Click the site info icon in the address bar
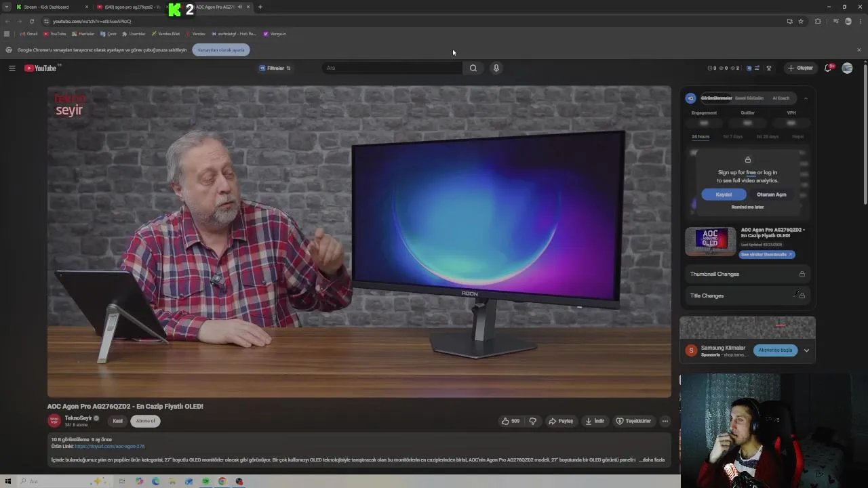This screenshot has height=488, width=868. click(46, 21)
